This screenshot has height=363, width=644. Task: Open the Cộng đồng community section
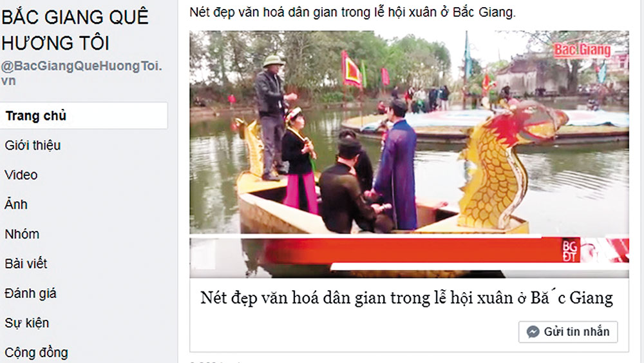pyautogui.click(x=36, y=353)
